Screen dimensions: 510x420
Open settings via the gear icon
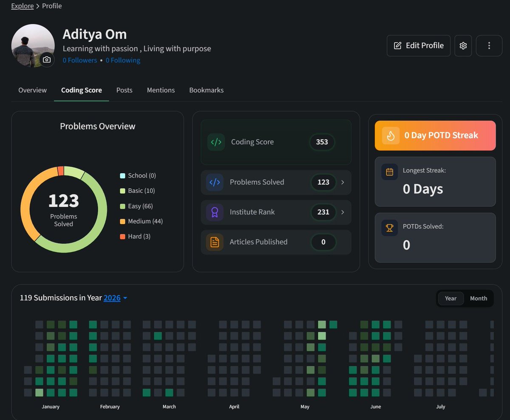coord(463,45)
